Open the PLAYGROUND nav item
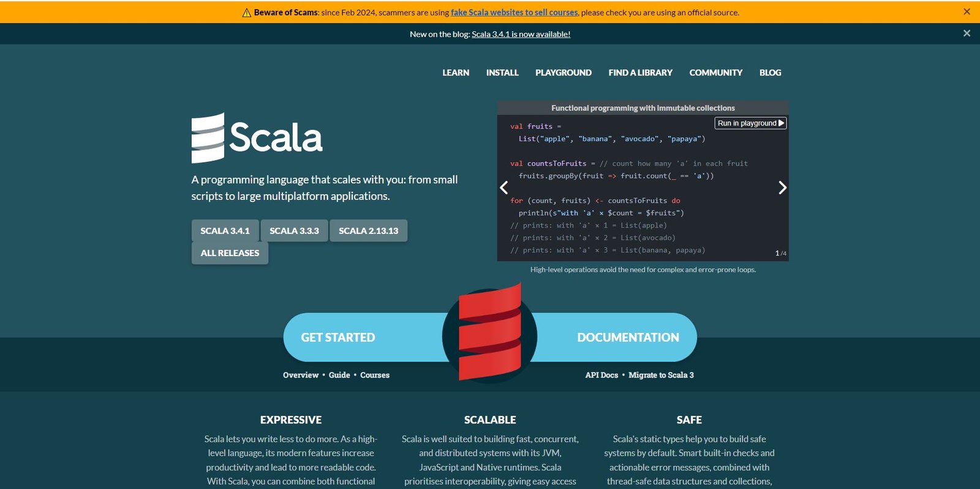Viewport: 980px width, 489px height. click(563, 72)
